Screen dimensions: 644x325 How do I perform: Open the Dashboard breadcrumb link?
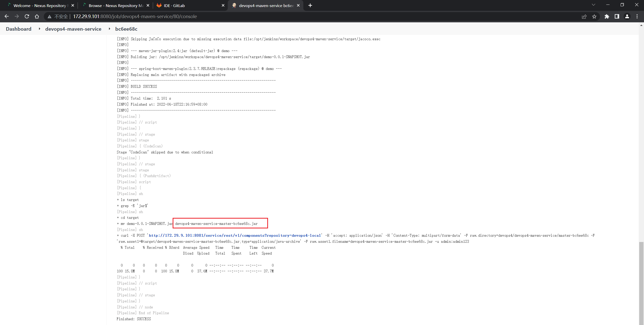[x=19, y=29]
